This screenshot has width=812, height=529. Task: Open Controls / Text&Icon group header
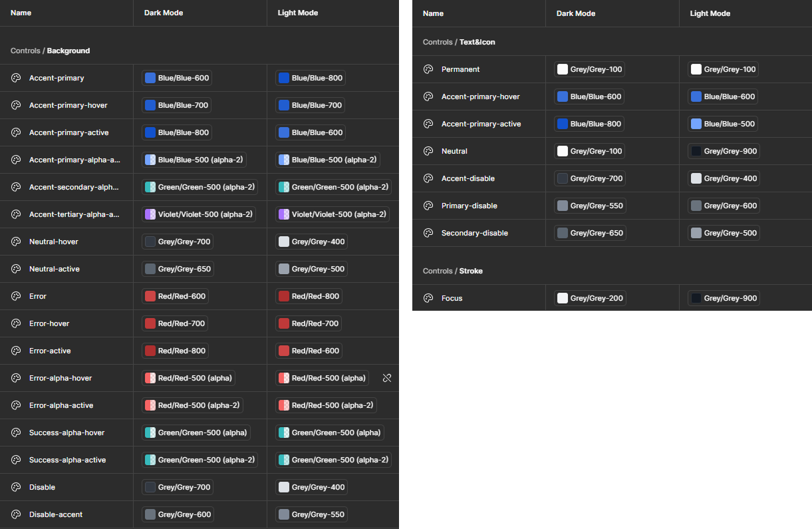[x=459, y=42]
